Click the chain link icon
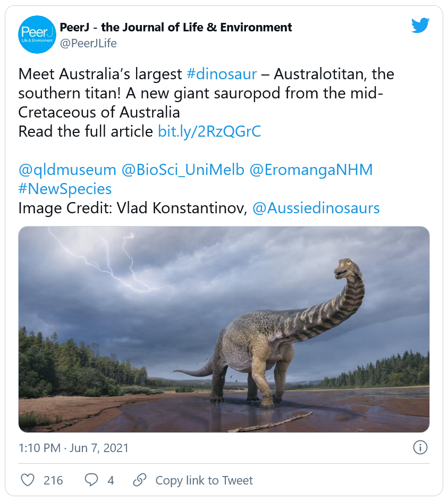Viewport: 448px width, 501px height. (139, 480)
